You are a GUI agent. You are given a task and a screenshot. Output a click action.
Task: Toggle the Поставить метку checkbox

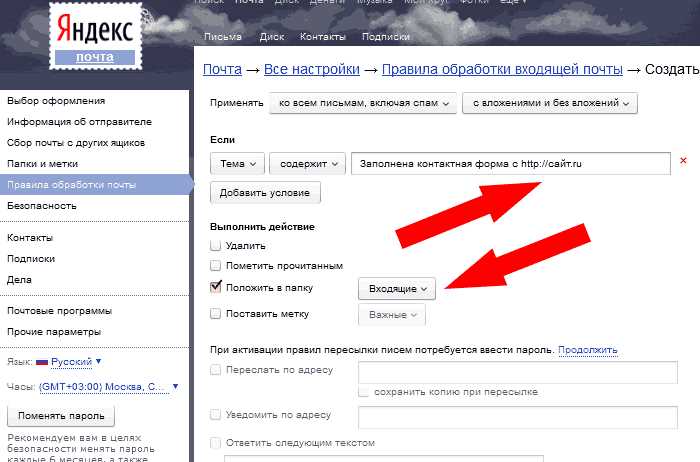(x=215, y=314)
